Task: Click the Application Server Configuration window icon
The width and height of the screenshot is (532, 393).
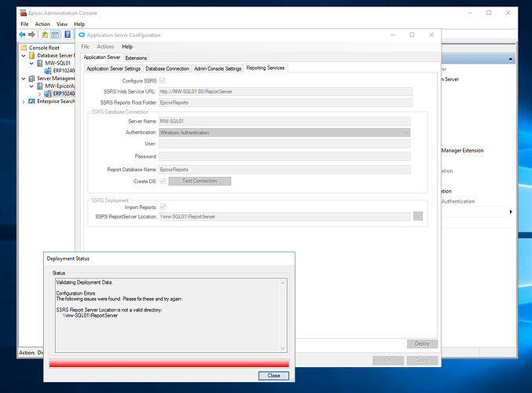Action: click(82, 35)
